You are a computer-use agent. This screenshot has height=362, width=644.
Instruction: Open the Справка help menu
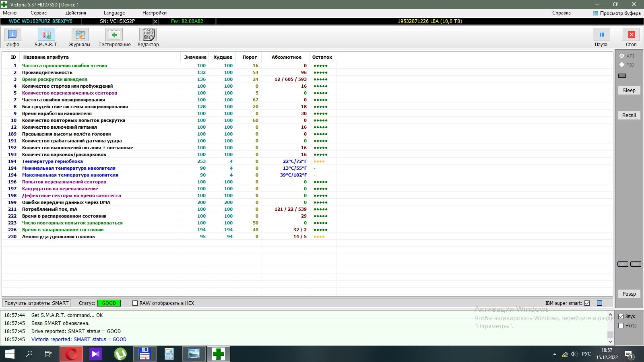pos(561,13)
